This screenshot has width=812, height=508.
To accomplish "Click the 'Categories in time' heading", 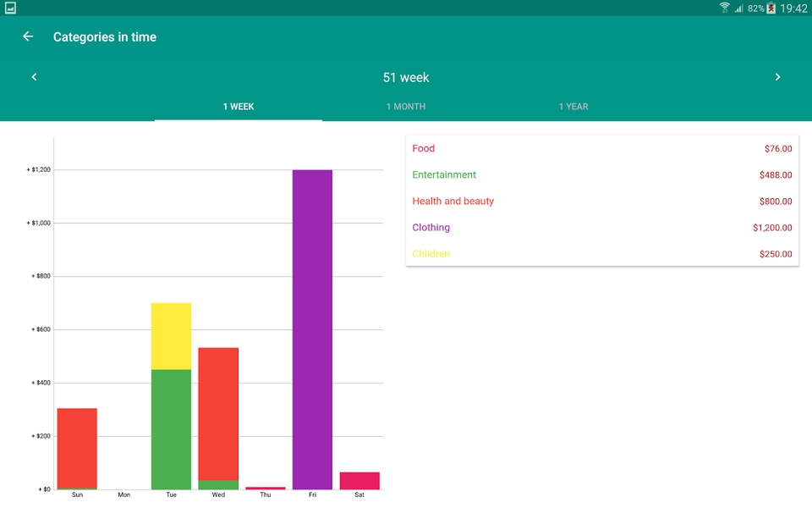I will (105, 36).
